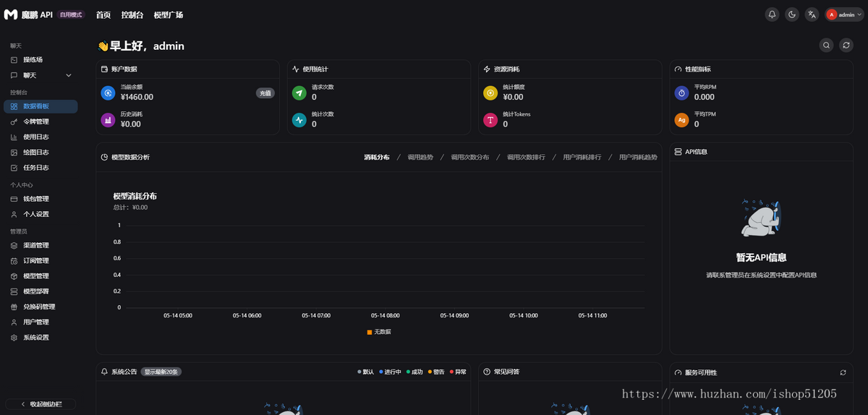
Task: Open 令牌管理 in the sidebar
Action: tap(41, 121)
